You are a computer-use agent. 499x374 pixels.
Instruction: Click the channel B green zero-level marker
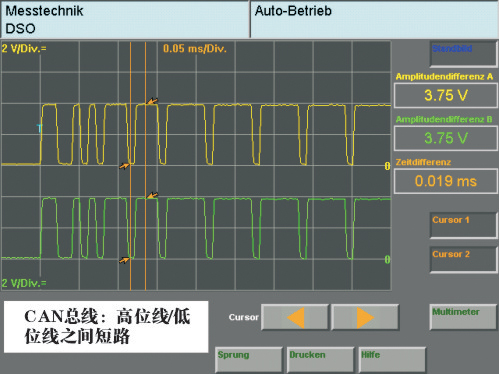(x=387, y=259)
